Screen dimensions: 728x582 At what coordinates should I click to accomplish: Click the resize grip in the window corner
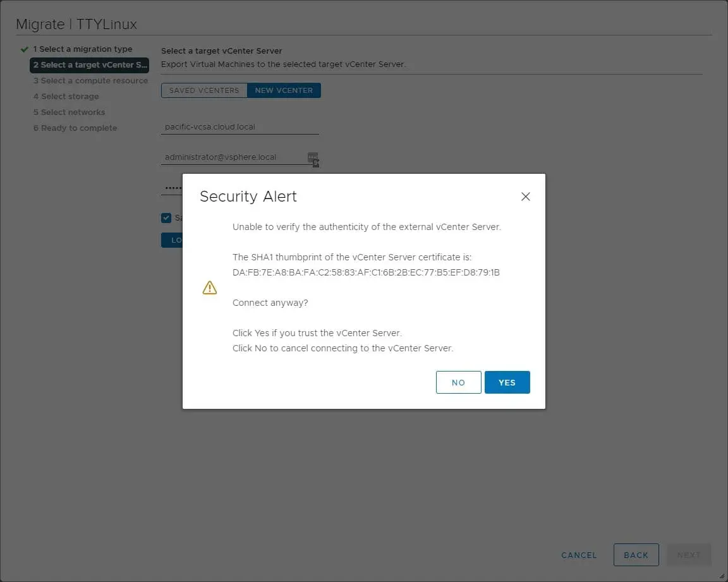point(722,576)
